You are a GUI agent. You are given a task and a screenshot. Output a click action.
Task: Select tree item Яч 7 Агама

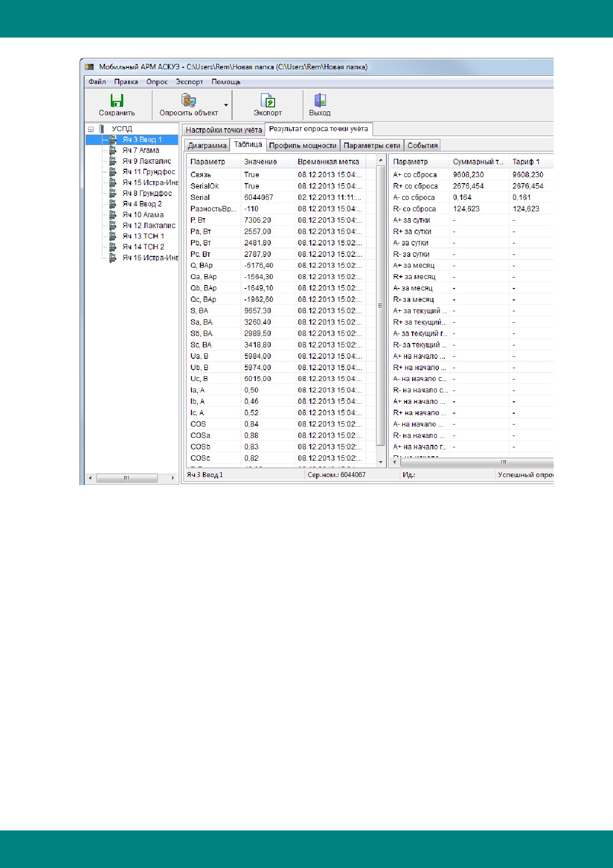pyautogui.click(x=141, y=150)
